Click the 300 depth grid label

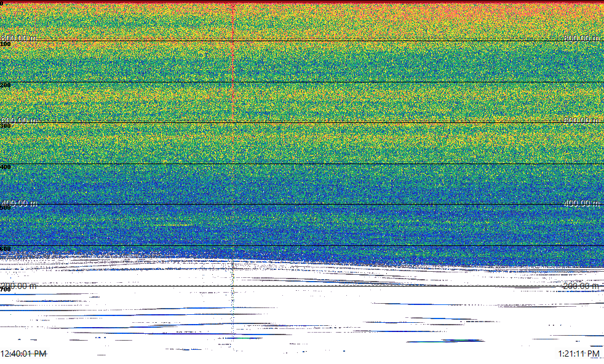(6, 126)
